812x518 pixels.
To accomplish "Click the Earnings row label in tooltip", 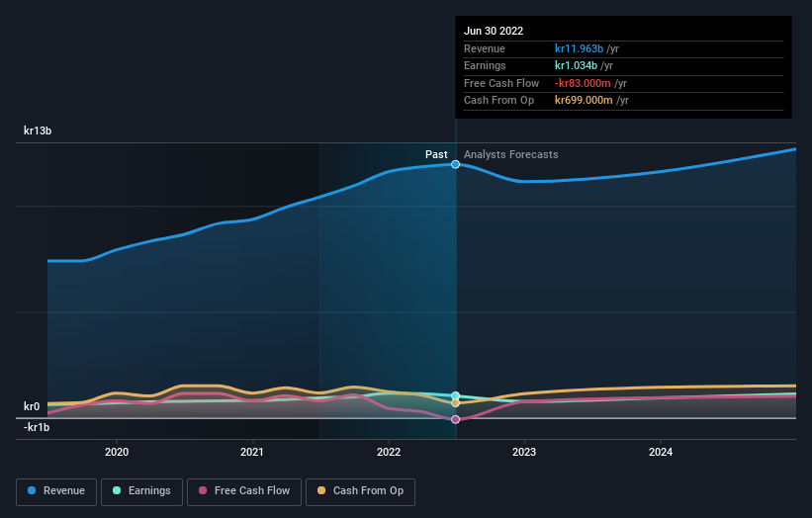I will click(485, 65).
